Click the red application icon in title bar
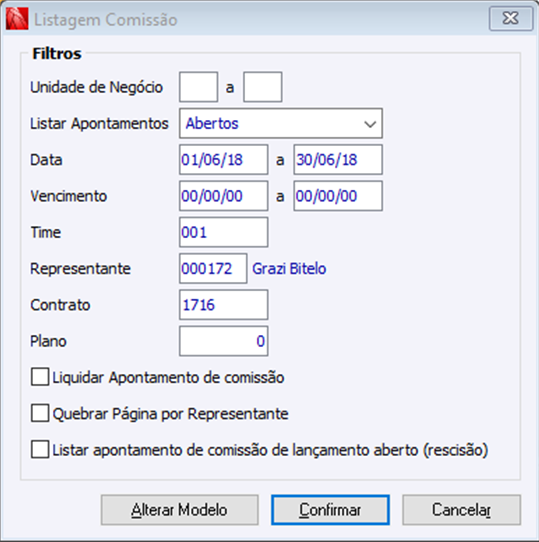 [x=17, y=19]
